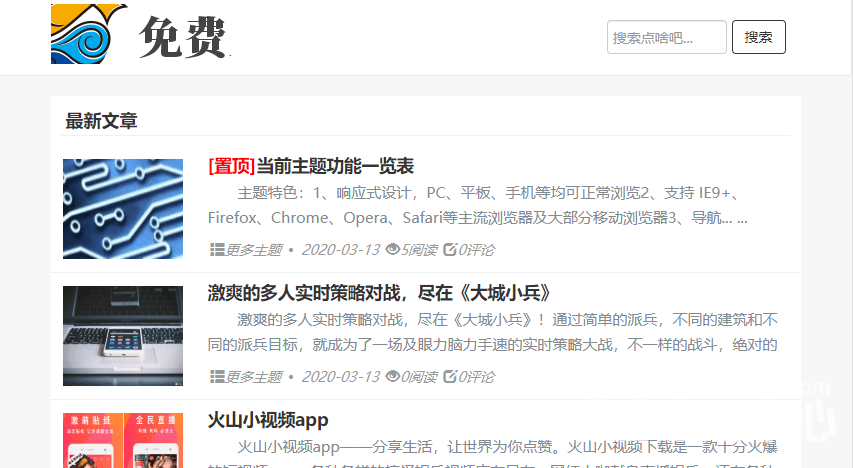
Task: Open article 激爽的多人实时策略对战，尽在《大城小兵》
Action: [379, 293]
